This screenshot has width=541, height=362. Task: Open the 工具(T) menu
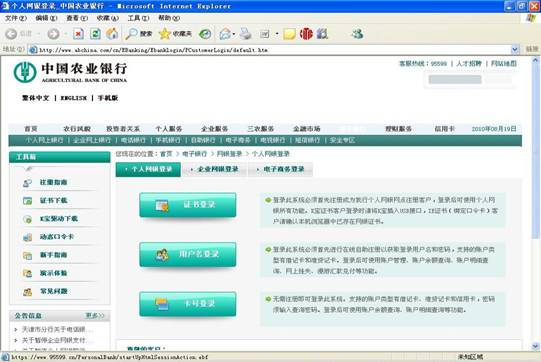tap(138, 18)
